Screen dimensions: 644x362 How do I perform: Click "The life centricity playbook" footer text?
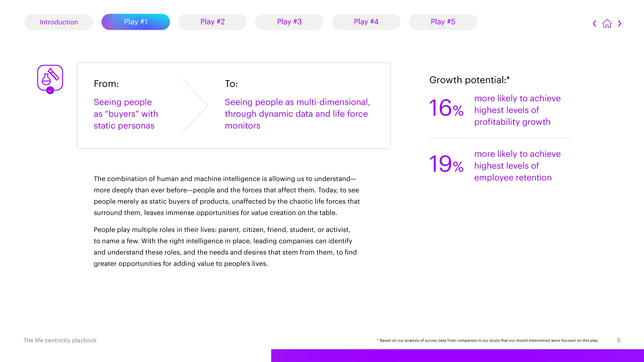coord(60,340)
